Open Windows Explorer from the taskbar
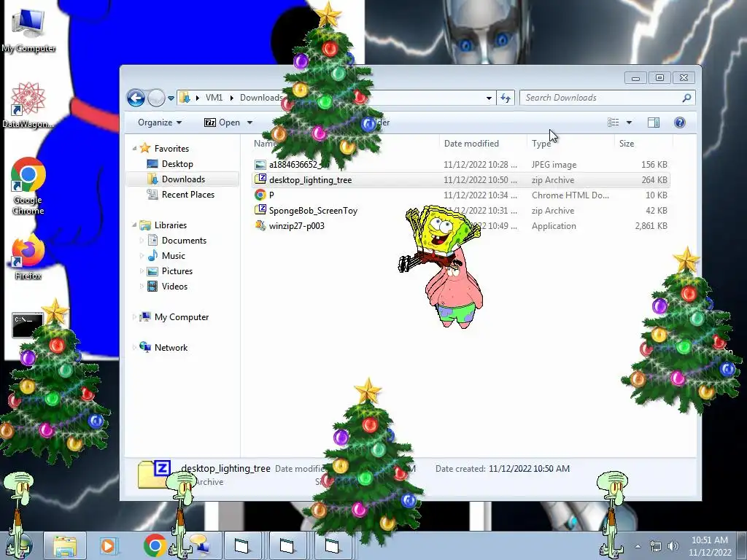This screenshot has height=560, width=747. click(65, 545)
